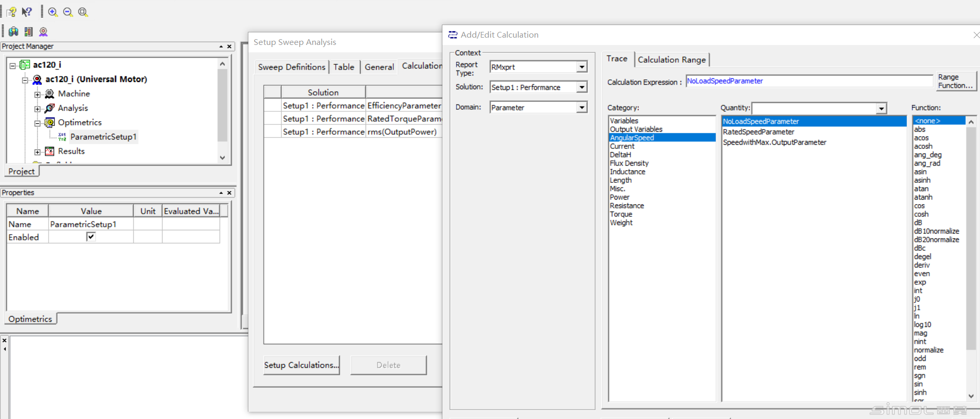The image size is (980, 419).
Task: Click into the Calculation Expression field
Action: pos(809,81)
